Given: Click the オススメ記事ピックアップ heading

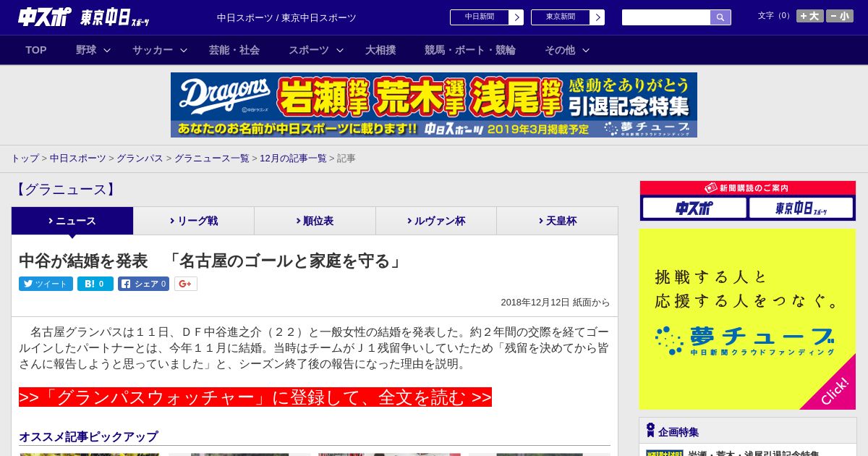Looking at the screenshot, I should click(x=88, y=437).
